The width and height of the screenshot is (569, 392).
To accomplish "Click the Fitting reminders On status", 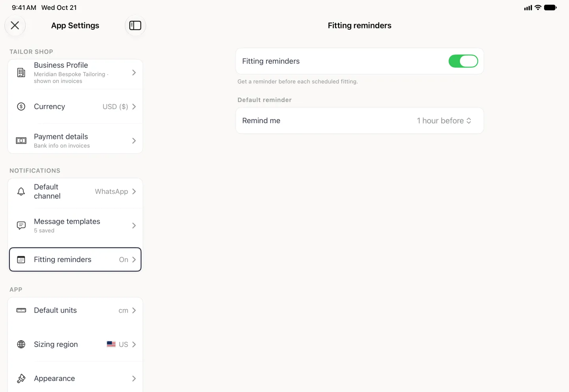I will (124, 259).
